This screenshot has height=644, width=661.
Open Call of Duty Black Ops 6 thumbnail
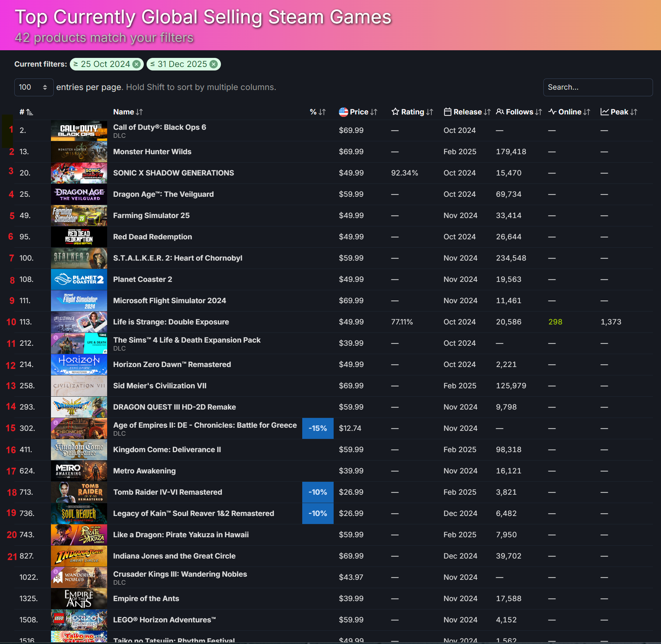click(79, 130)
